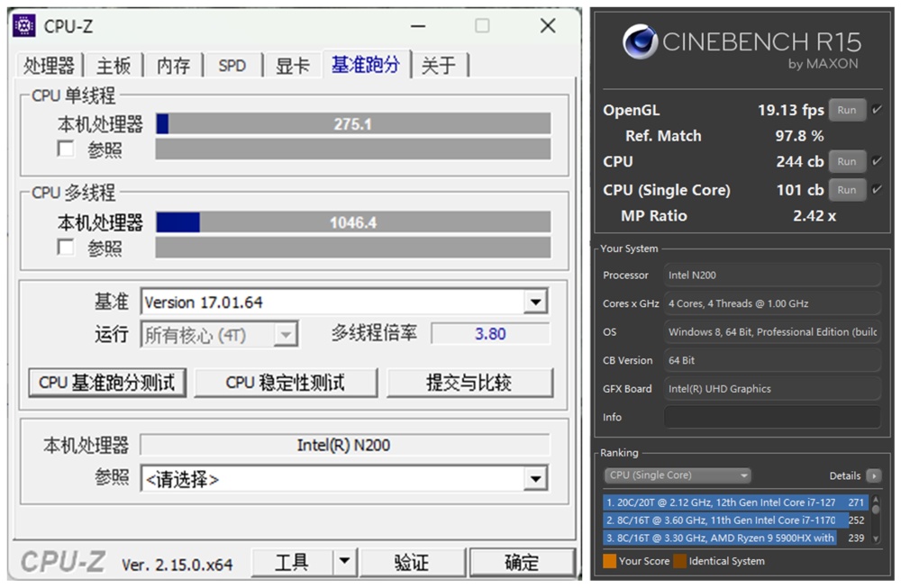Click the empty Info field in Cinebench
The image size is (901, 588).
[x=772, y=417]
